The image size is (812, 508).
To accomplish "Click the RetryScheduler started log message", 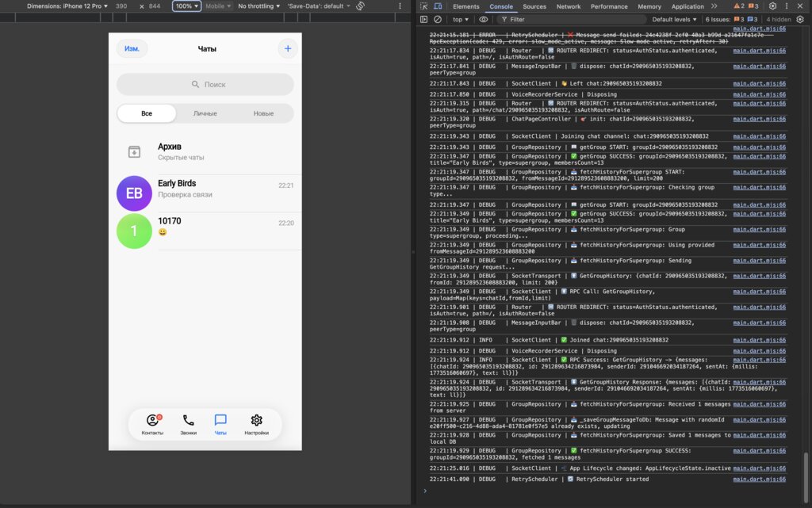I will 539,479.
